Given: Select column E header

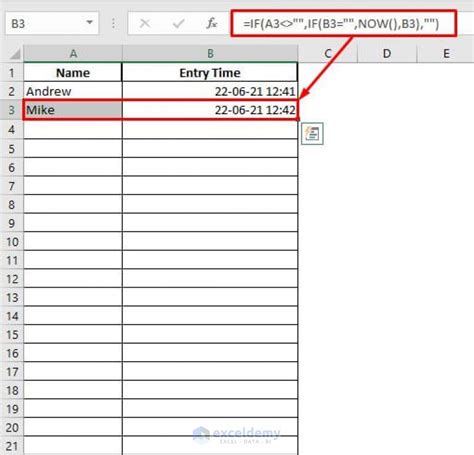Looking at the screenshot, I should 446,54.
